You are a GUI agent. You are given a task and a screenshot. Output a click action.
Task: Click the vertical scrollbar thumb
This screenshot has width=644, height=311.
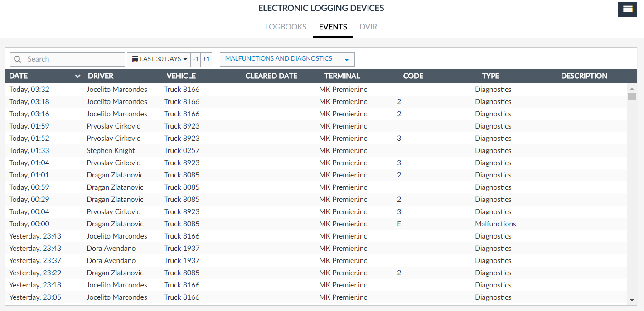632,96
